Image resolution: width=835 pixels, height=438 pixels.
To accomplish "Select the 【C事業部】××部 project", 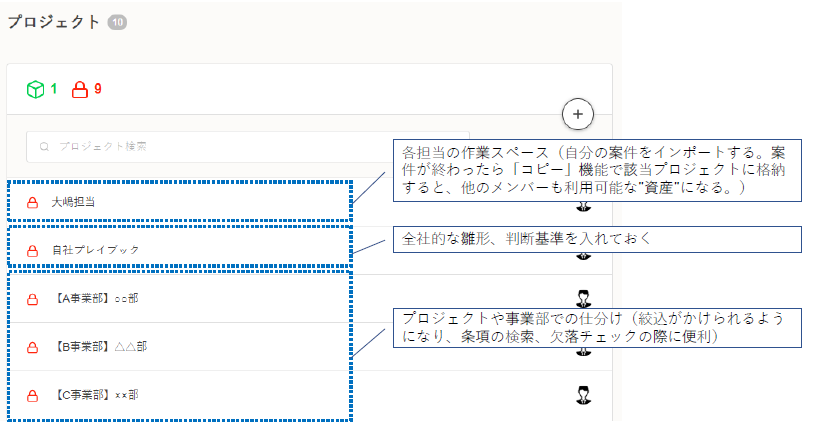I will click(95, 395).
